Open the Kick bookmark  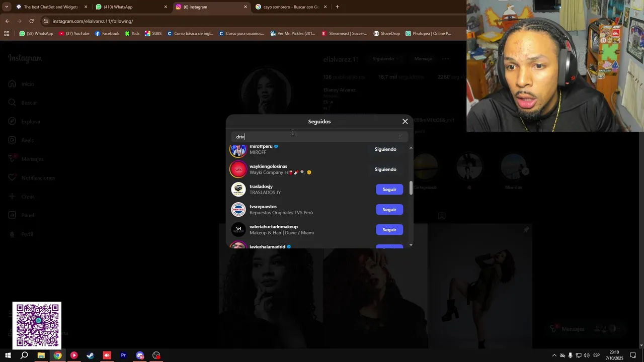[x=132, y=34]
